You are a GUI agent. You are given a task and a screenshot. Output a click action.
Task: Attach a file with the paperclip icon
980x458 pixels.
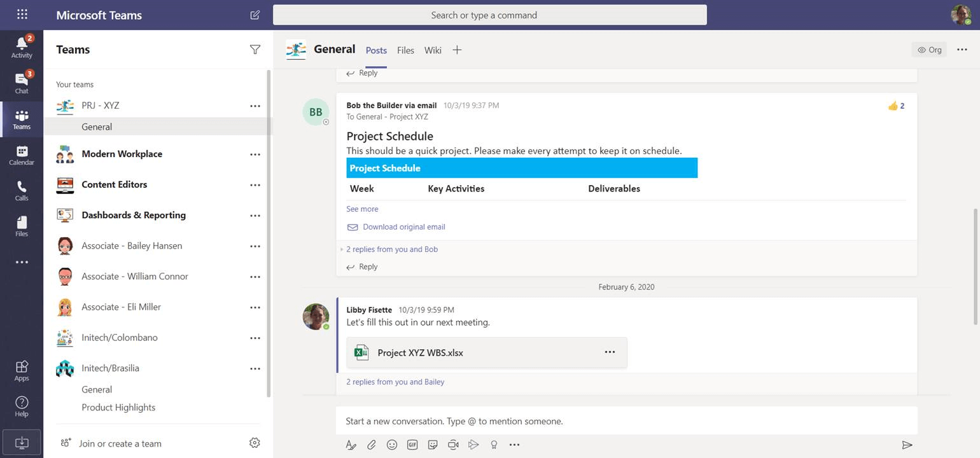coord(372,445)
